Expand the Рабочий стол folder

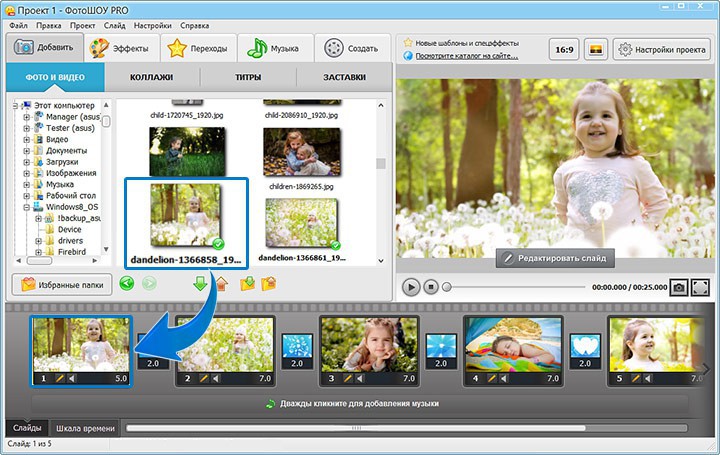27,196
